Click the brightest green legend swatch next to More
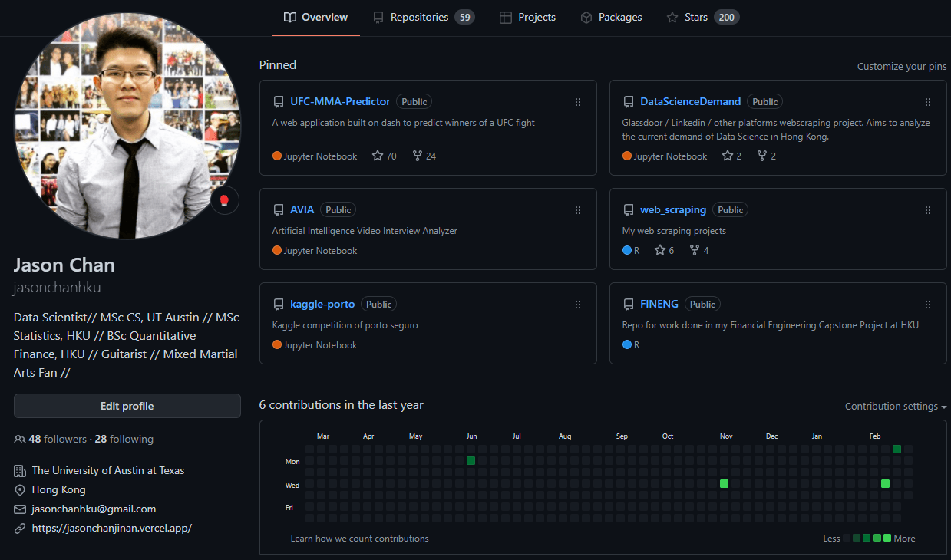The width and height of the screenshot is (951, 560). pos(887,538)
